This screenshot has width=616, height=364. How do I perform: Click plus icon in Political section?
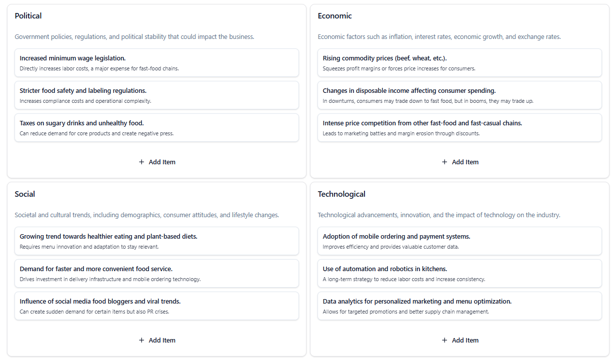pyautogui.click(x=141, y=162)
